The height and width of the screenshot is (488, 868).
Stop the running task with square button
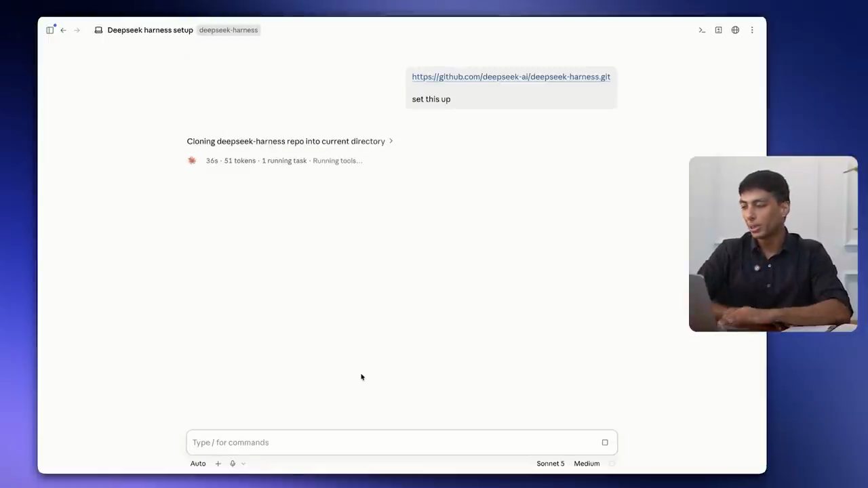605,443
